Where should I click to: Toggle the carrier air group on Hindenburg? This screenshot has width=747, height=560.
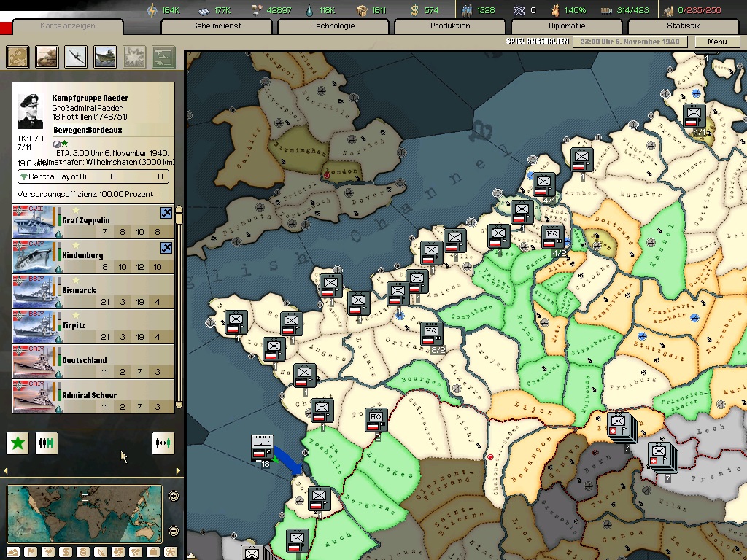coord(166,248)
